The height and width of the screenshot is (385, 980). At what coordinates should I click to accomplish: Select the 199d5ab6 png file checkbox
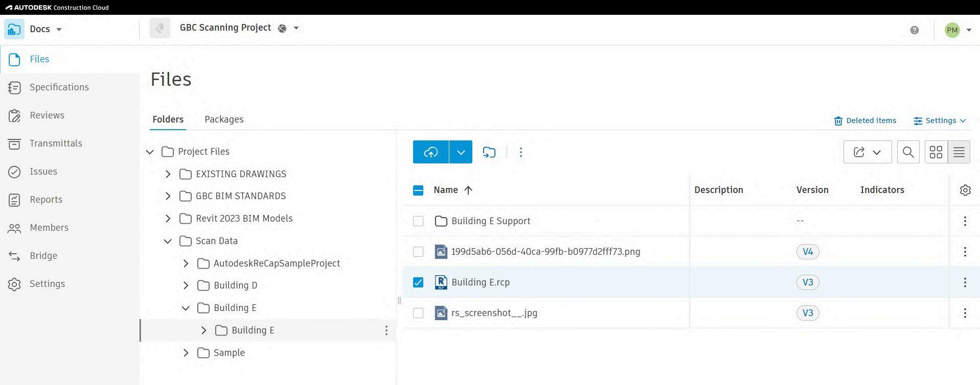[418, 252]
